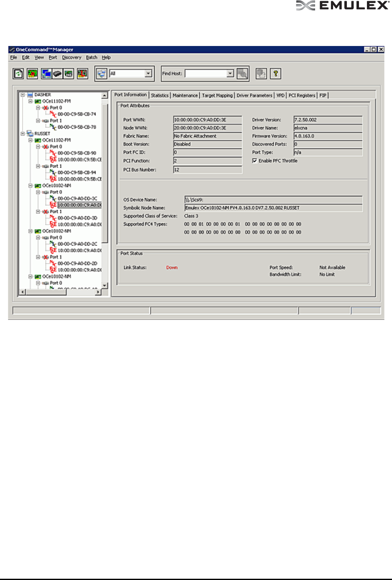Screen dimensions: 392x580
Task: Click the NIC icon for 00-00-C9-5B-CB-94
Action: click(x=53, y=172)
